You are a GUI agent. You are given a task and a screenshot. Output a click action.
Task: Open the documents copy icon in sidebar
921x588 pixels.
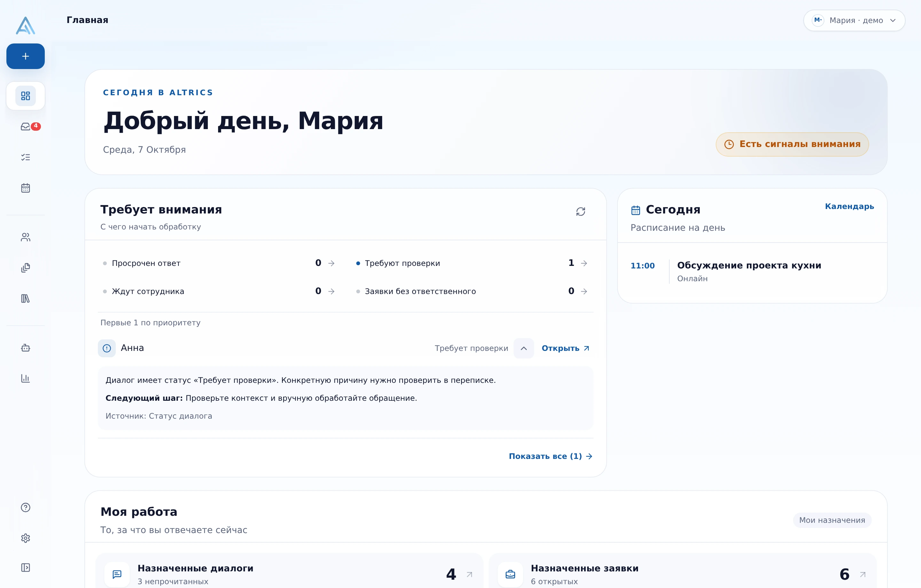point(26,267)
